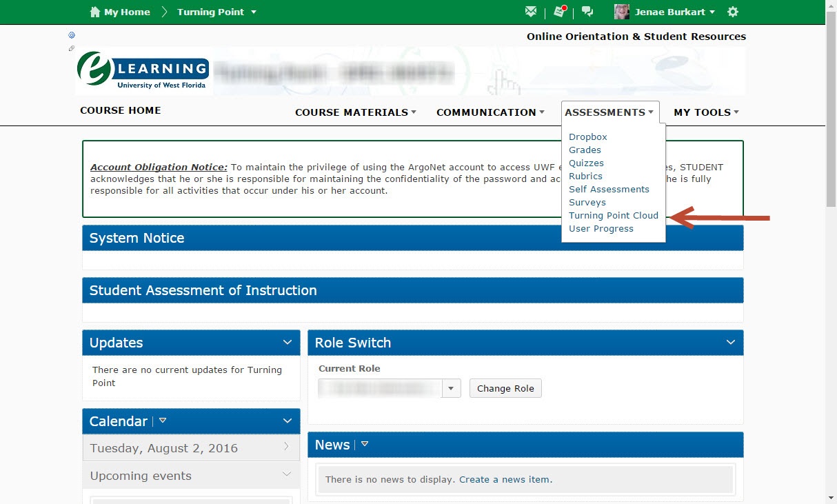The height and width of the screenshot is (504, 837).
Task: Collapse the Role Switch widget chevron
Action: point(731,343)
